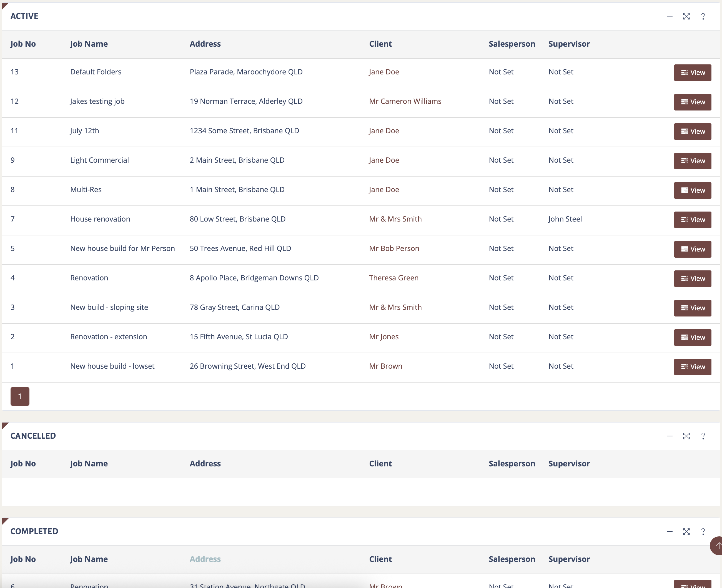Minimize the ACTIVE panel
Screen dimensions: 722x588
tap(670, 16)
